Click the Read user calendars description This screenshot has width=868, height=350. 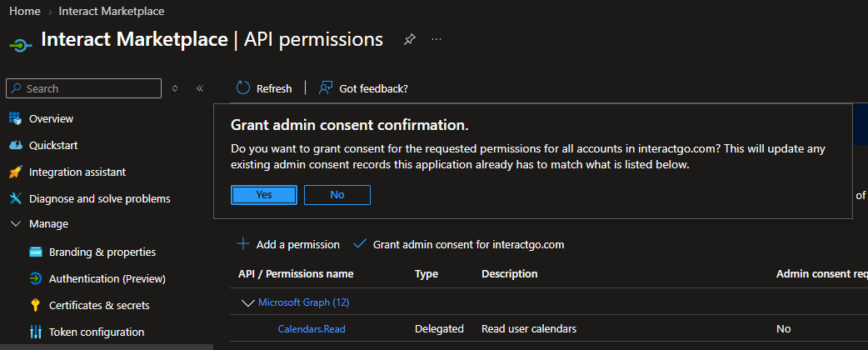coord(529,329)
